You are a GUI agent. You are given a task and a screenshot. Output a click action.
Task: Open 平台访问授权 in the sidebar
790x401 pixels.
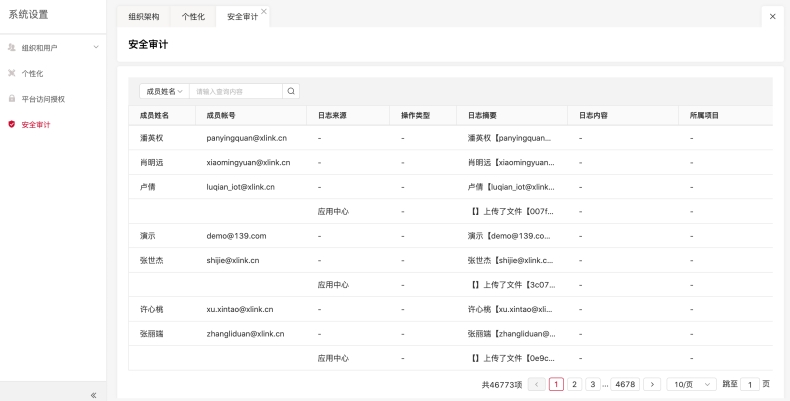coord(43,99)
